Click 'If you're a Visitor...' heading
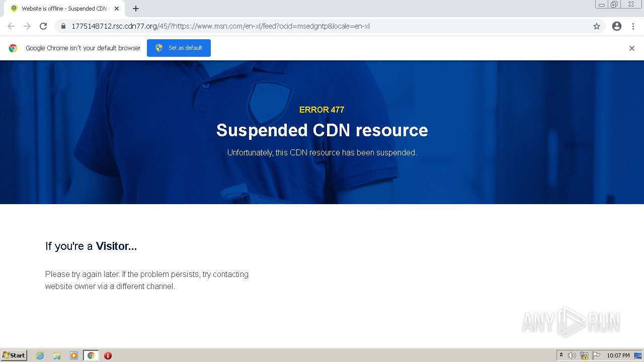 (x=91, y=246)
